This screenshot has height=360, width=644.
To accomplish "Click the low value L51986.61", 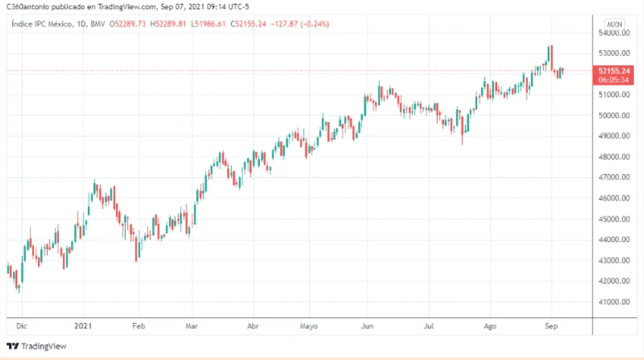I will [208, 24].
